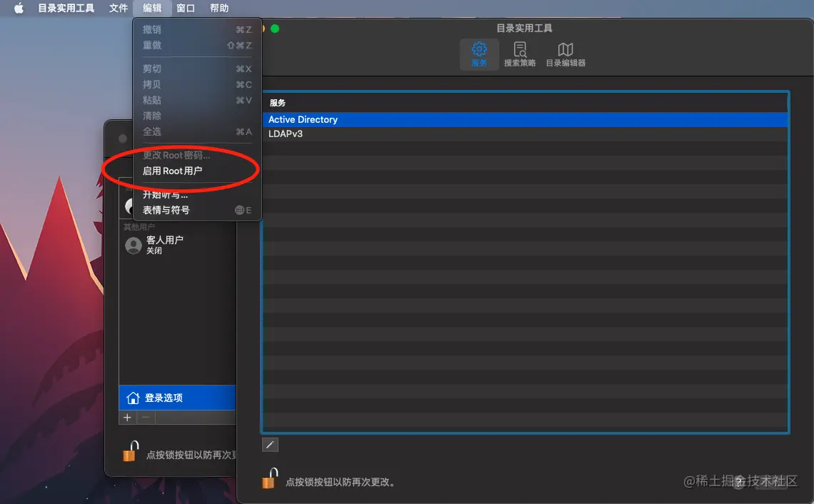Open the 帮助 menu in the menu bar
The height and width of the screenshot is (504, 814).
pyautogui.click(x=218, y=8)
